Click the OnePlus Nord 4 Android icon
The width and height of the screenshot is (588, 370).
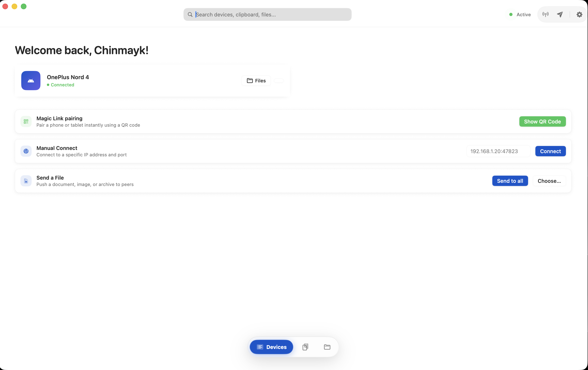click(x=31, y=81)
